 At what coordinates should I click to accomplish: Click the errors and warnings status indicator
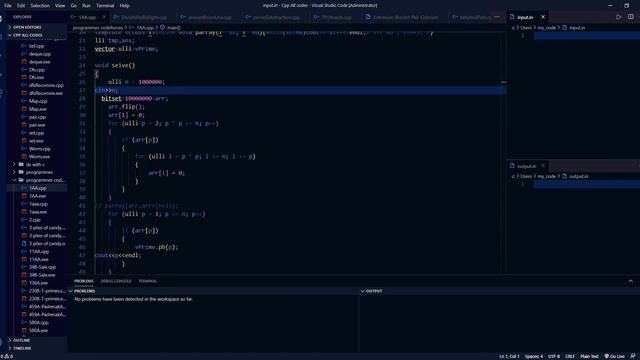[x=7, y=356]
